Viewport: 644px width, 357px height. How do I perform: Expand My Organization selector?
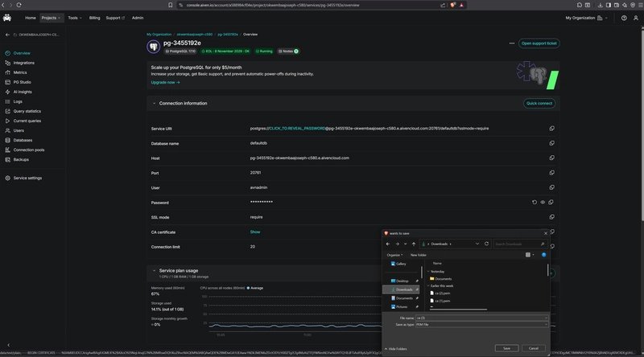point(586,18)
